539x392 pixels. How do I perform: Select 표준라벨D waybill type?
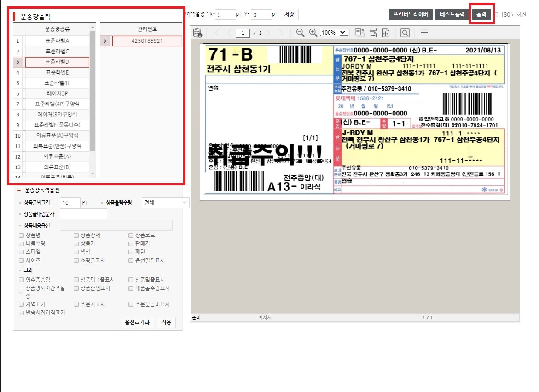57,62
